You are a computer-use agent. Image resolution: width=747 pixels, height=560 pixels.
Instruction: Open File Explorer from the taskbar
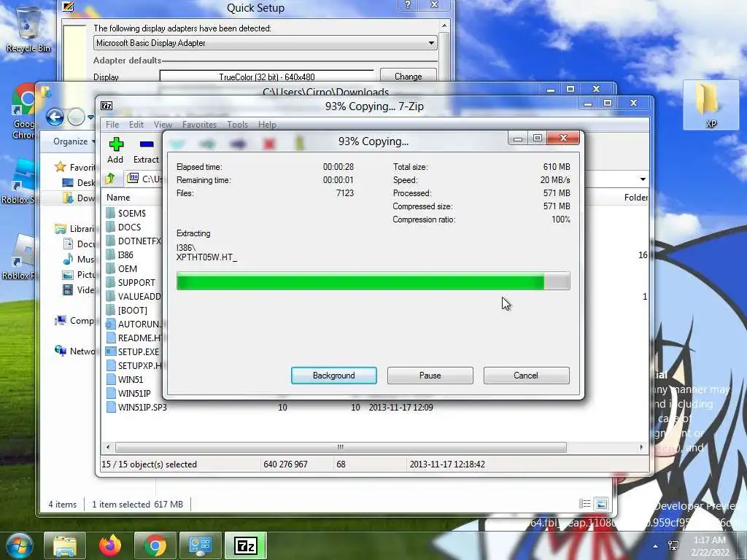65,545
